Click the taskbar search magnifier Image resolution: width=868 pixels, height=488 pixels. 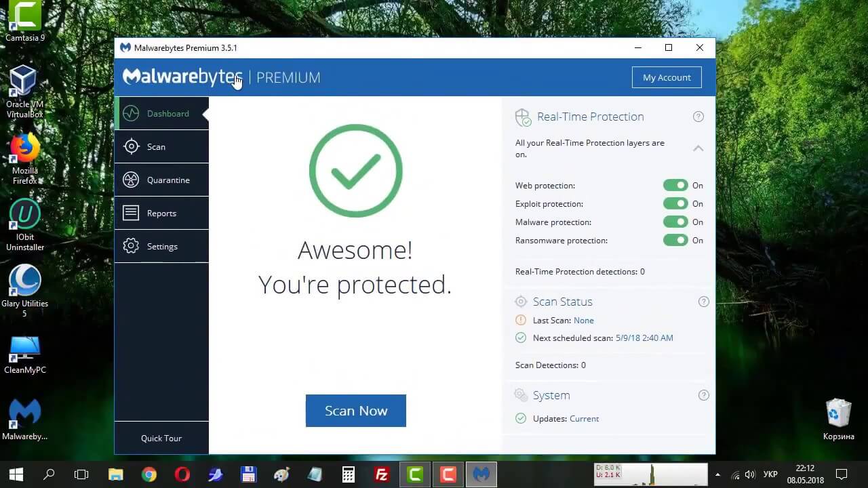click(x=49, y=474)
